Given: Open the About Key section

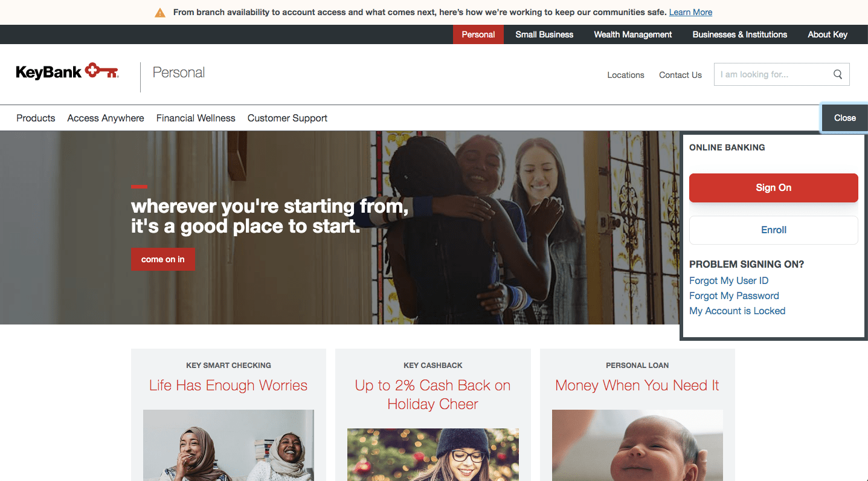Looking at the screenshot, I should [828, 34].
